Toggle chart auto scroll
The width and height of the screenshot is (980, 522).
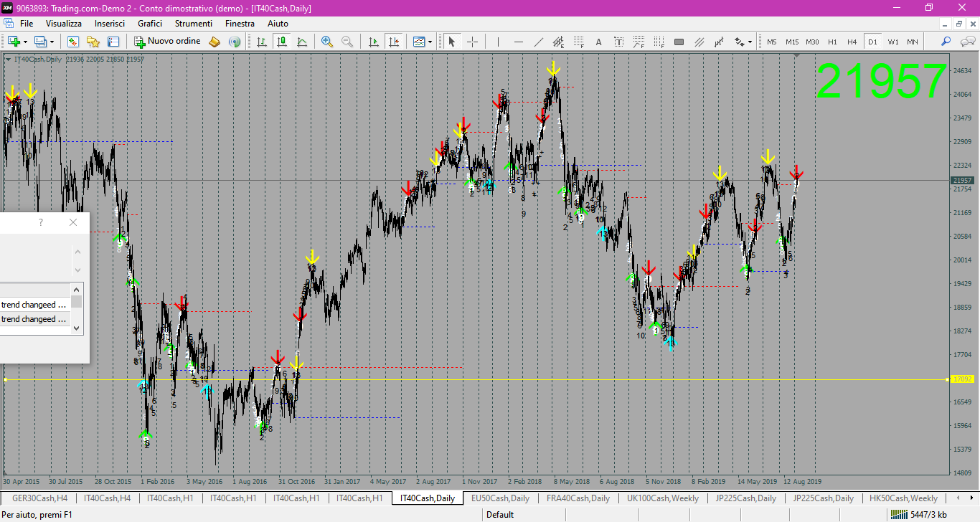pos(373,42)
